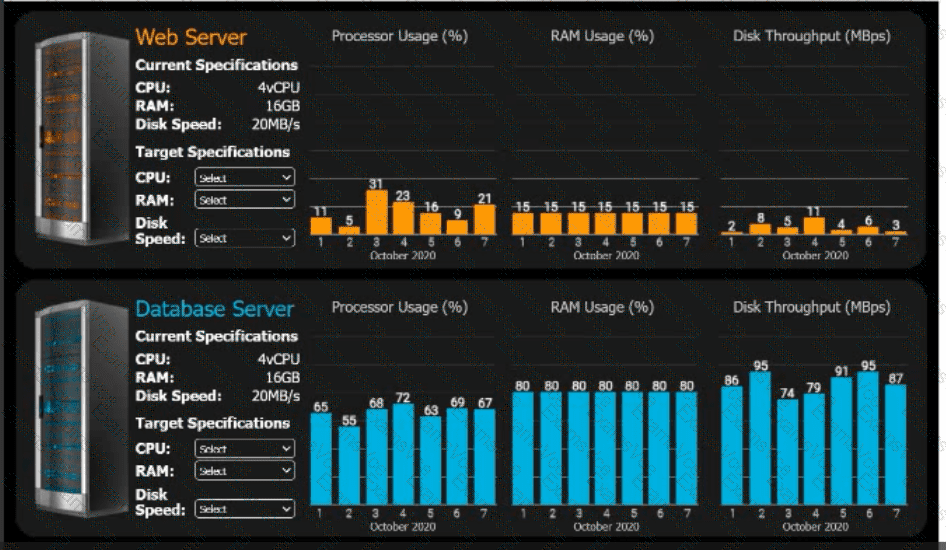946x550 pixels.
Task: Open Web Server target RAM dropdown
Action: tap(244, 199)
